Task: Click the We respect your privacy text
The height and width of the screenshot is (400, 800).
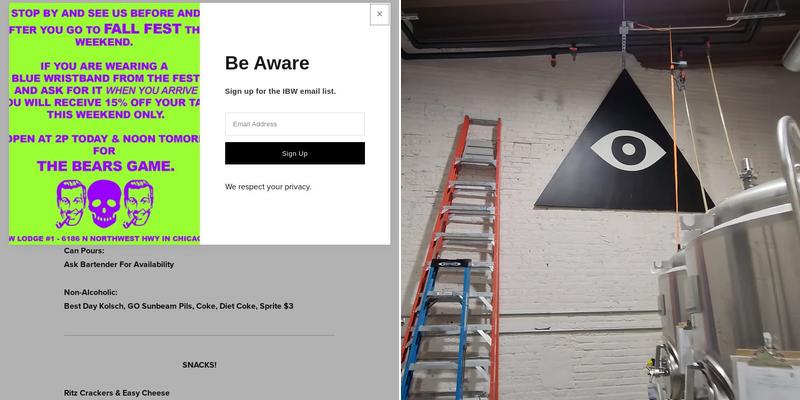Action: coord(268,187)
